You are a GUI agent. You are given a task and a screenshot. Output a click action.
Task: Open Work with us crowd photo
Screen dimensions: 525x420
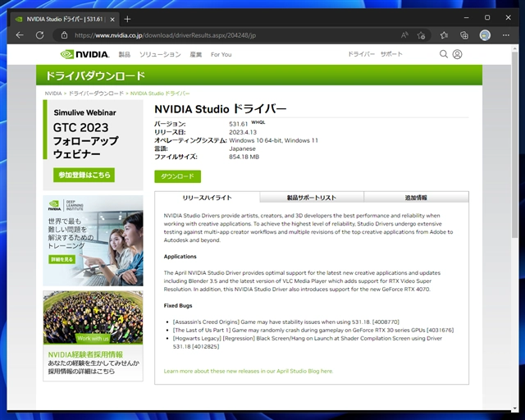tap(93, 317)
